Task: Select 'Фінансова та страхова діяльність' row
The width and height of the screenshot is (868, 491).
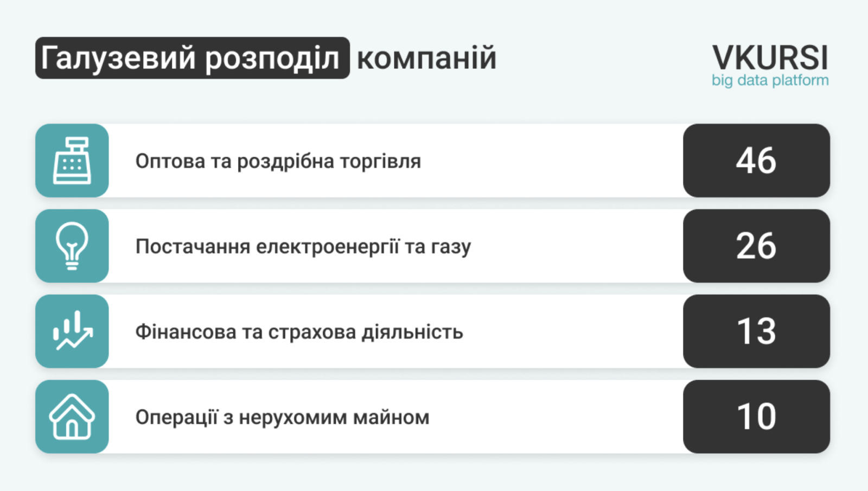Action: [432, 331]
